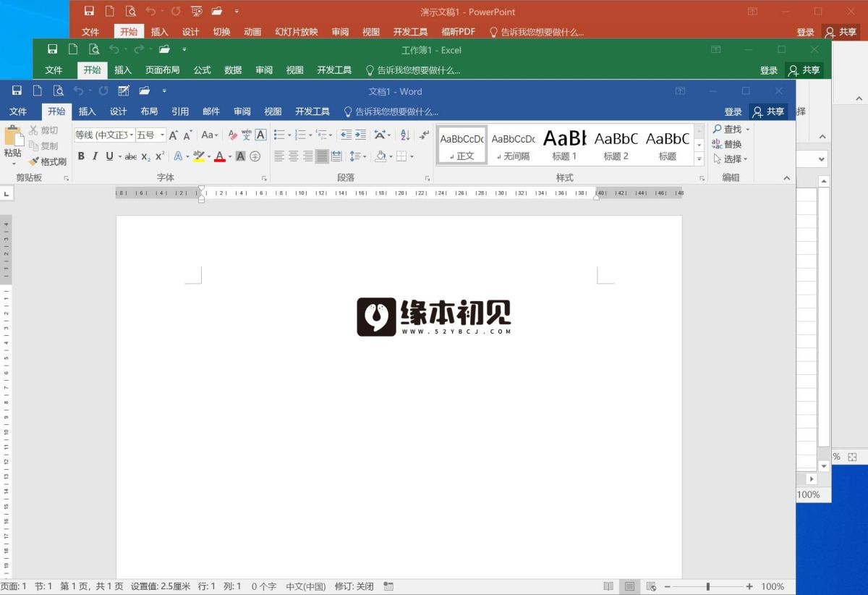Image resolution: width=868 pixels, height=595 pixels.
Task: Click the Enclose Characters circle icon
Action: point(255,156)
